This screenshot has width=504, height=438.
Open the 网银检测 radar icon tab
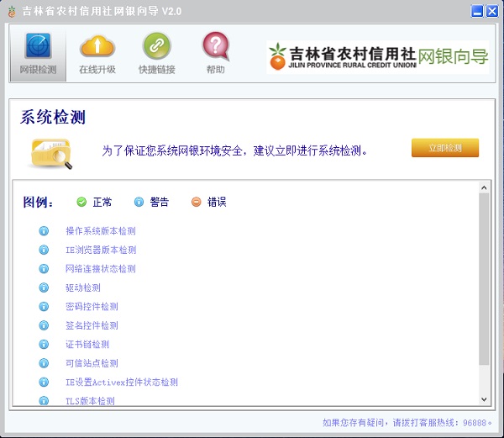pyautogui.click(x=38, y=52)
